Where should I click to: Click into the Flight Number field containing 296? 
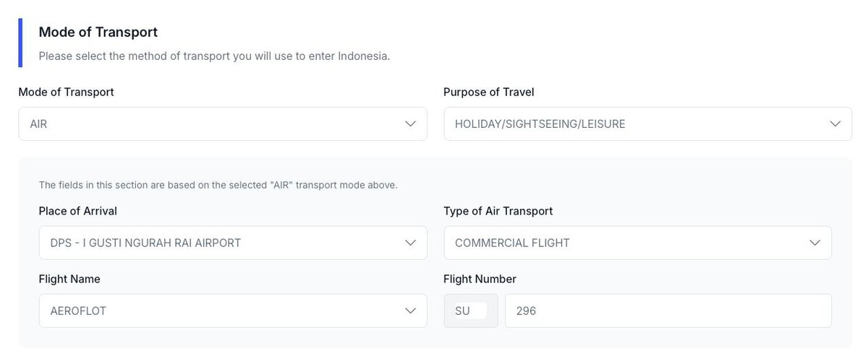pyautogui.click(x=667, y=311)
